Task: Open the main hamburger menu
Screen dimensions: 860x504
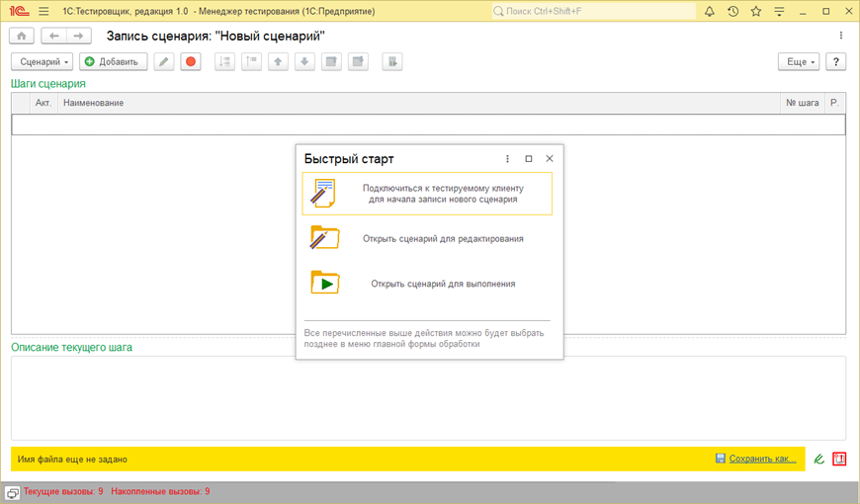Action: [x=43, y=12]
